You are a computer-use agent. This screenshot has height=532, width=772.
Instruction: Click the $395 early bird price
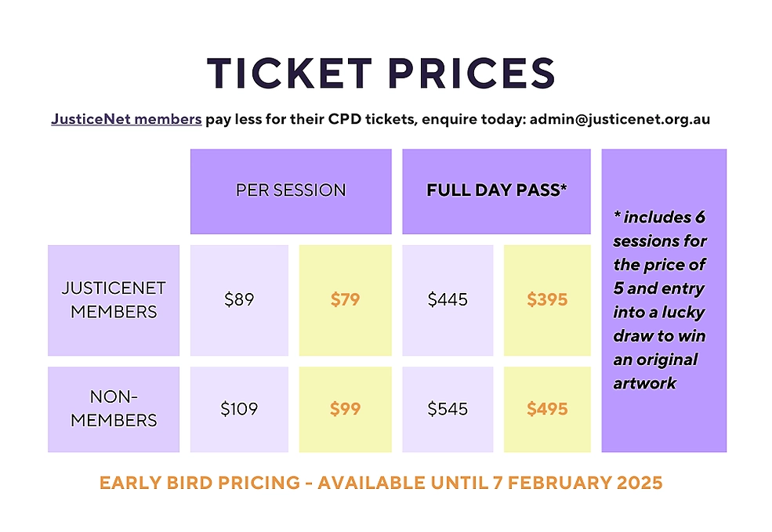click(547, 299)
